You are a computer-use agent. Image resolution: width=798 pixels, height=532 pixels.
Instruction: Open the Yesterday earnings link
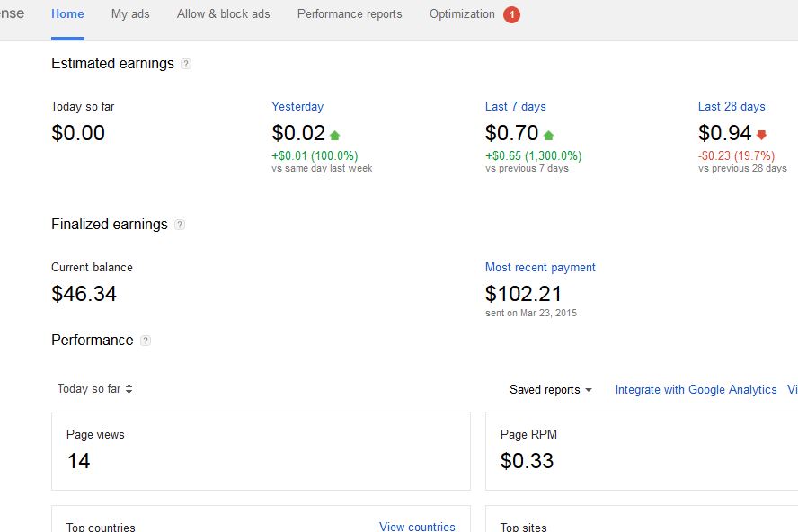click(x=297, y=106)
